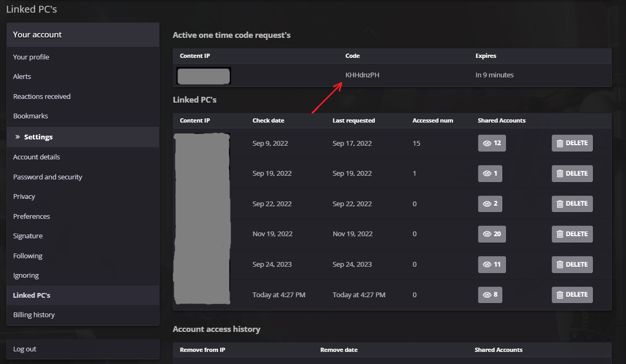The height and width of the screenshot is (364, 626).
Task: Select the Settings section header
Action: tap(83, 137)
